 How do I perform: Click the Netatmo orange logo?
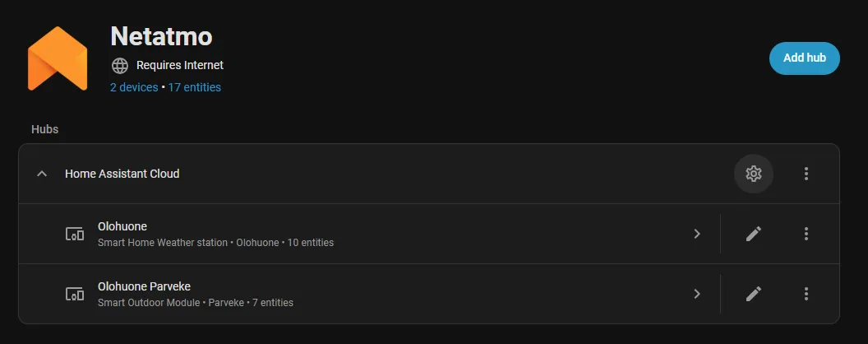click(x=58, y=58)
